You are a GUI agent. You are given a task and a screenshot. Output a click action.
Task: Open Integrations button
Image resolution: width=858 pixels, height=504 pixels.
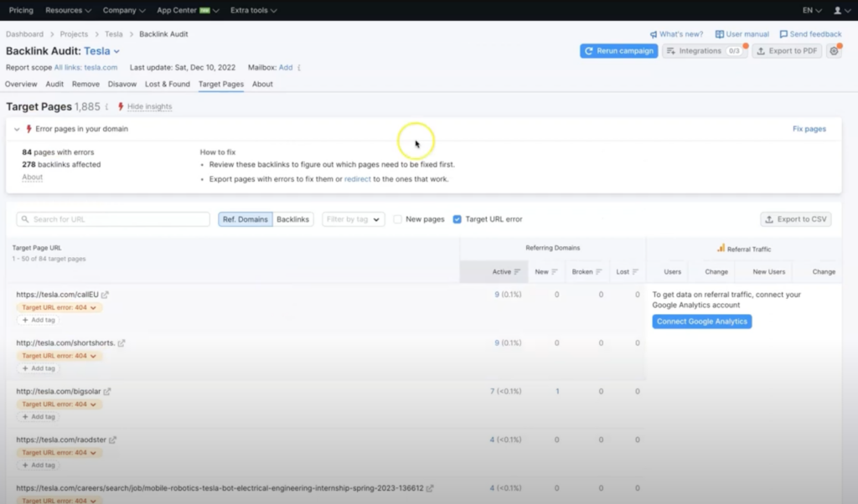pyautogui.click(x=704, y=51)
